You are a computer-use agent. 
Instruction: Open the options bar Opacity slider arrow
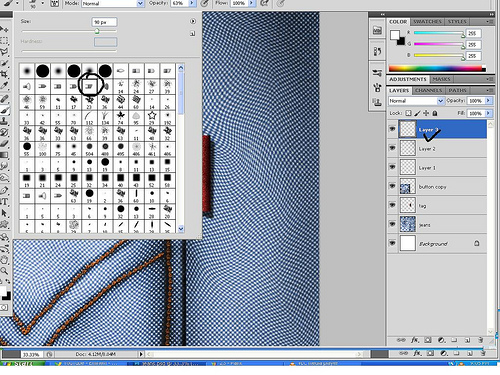[x=192, y=3]
